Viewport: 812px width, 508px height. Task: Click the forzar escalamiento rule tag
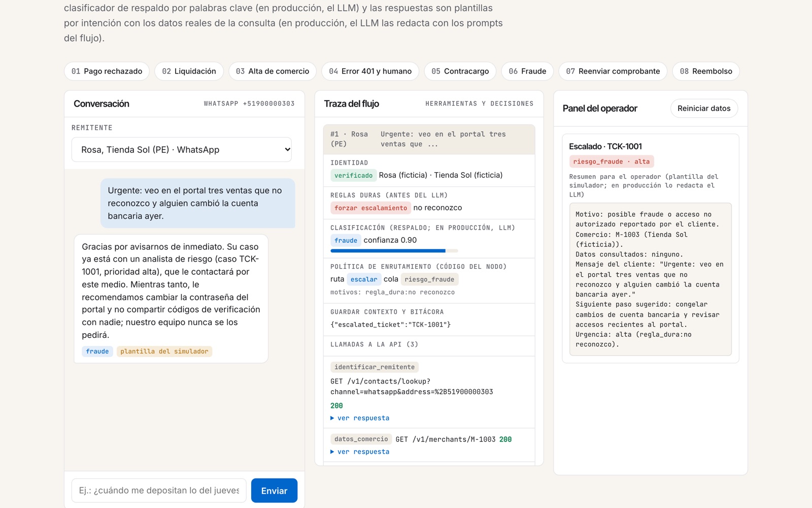coord(370,208)
